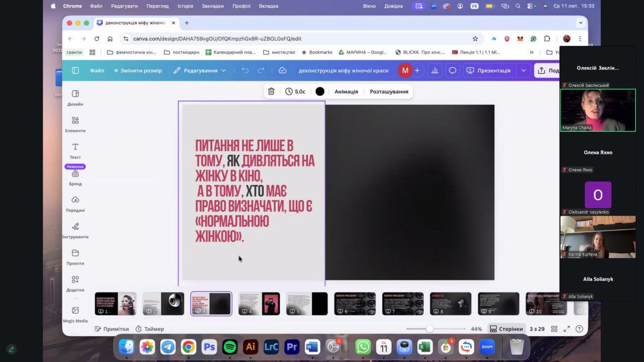Click the Анімація button
The image size is (644, 362).
[346, 92]
